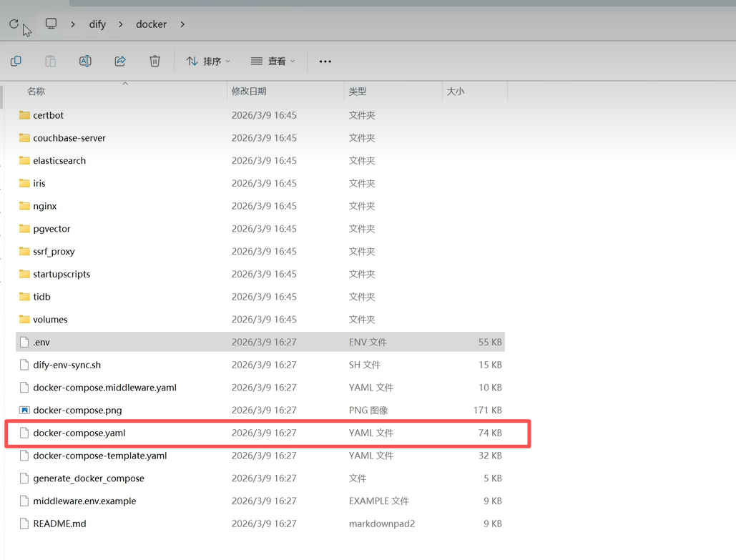Viewport: 736px width, 560px height.
Task: Select the nginx folder icon
Action: 24,205
